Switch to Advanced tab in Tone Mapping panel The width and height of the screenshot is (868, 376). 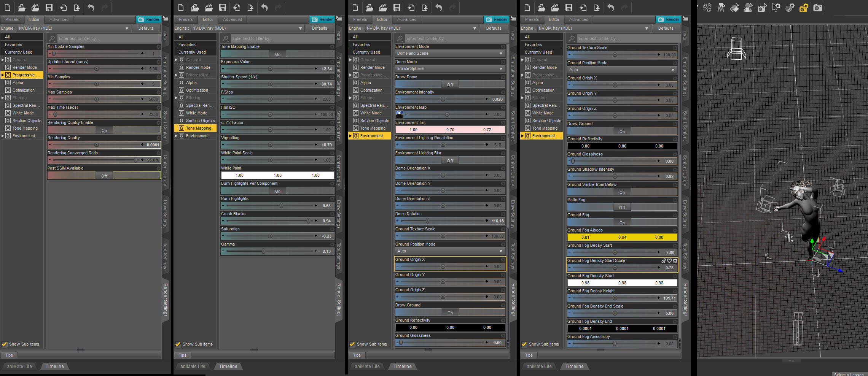point(232,19)
